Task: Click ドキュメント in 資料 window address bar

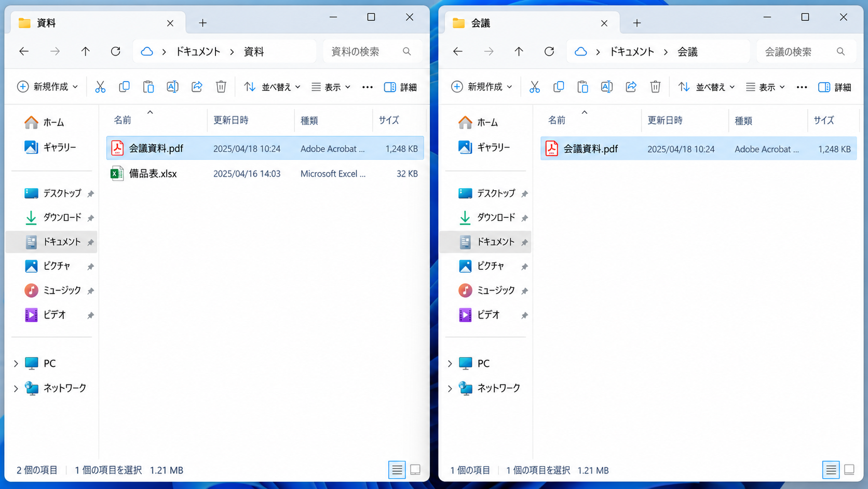Action: [198, 51]
